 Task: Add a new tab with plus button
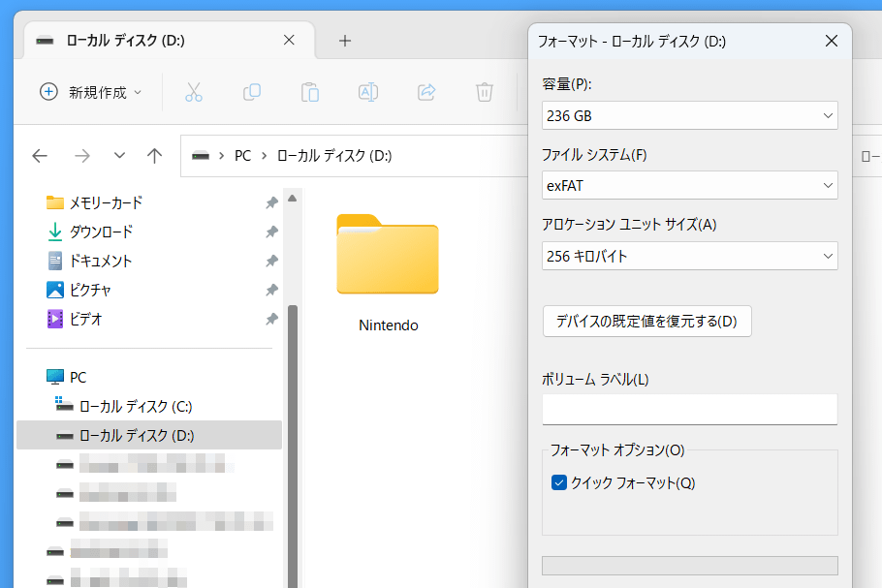(x=344, y=40)
